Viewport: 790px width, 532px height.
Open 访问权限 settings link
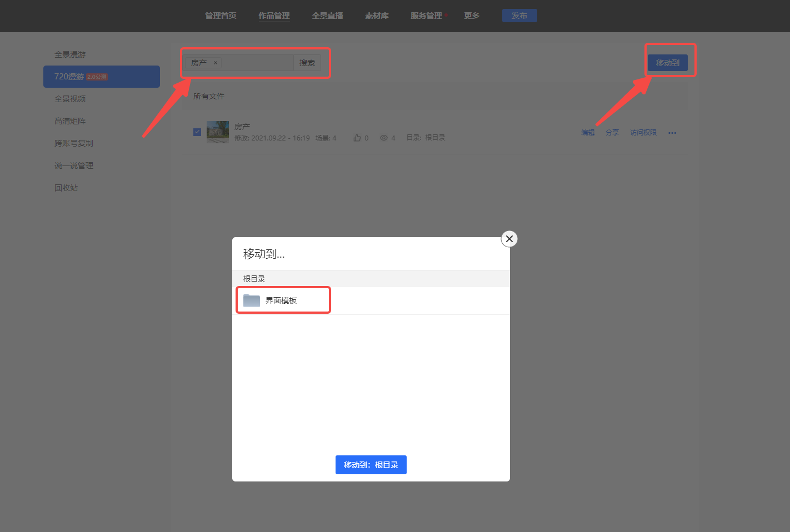click(x=643, y=133)
